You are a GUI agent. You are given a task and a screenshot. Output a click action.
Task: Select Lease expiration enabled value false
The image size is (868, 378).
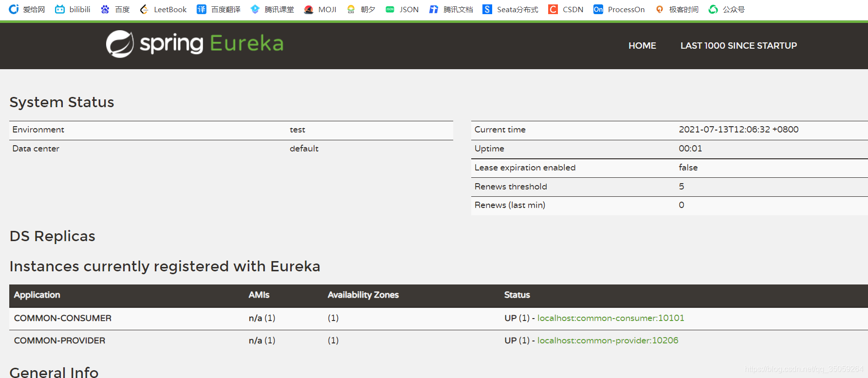point(688,168)
